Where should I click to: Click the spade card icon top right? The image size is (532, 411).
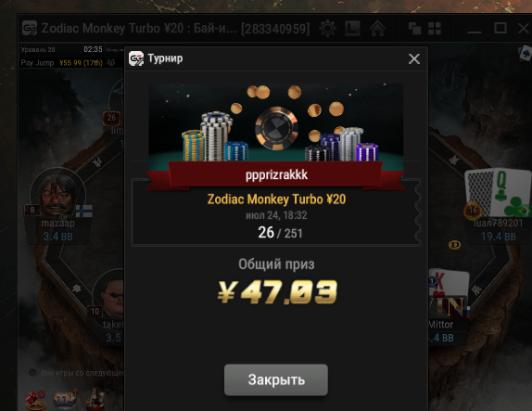[x=526, y=54]
